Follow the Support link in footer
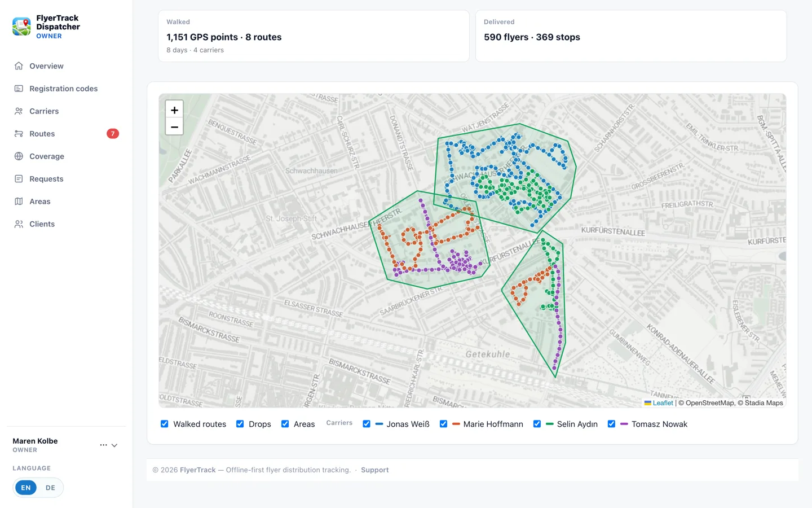 coord(375,470)
